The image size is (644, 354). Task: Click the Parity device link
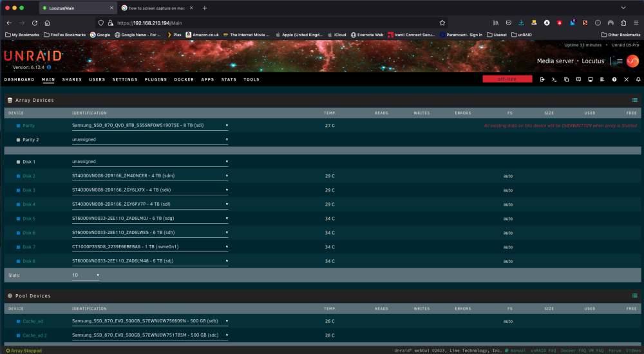(29, 125)
